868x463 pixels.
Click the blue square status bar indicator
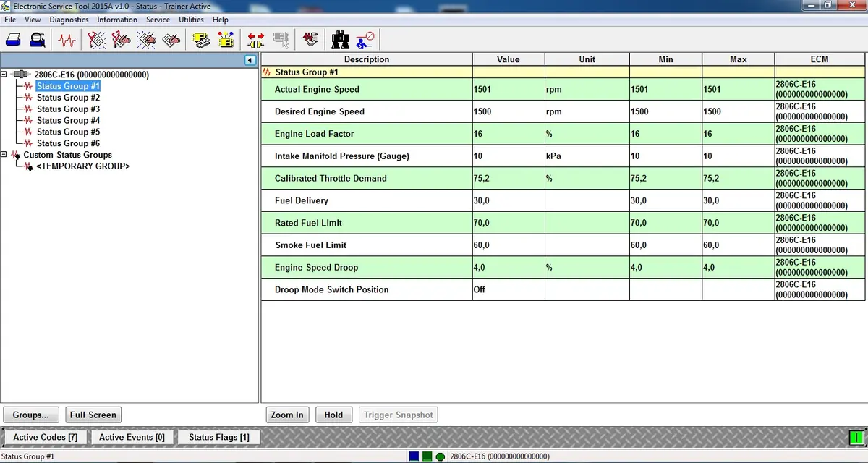(x=414, y=456)
